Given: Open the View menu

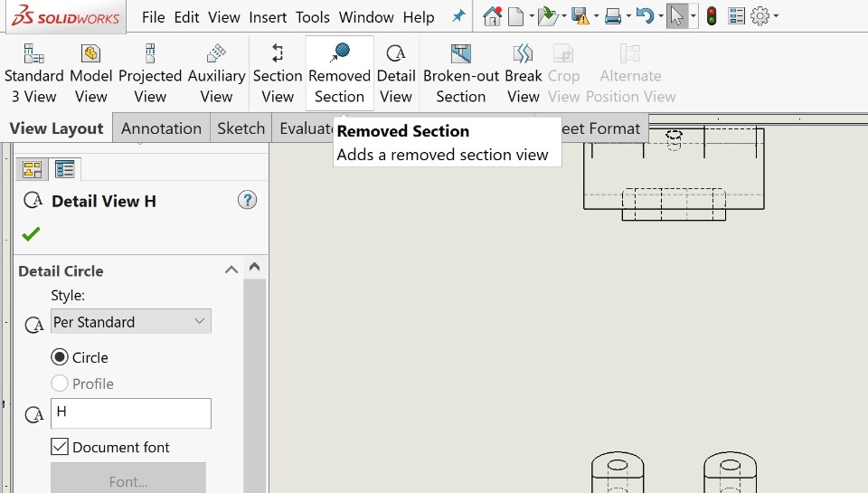Looking at the screenshot, I should [223, 17].
